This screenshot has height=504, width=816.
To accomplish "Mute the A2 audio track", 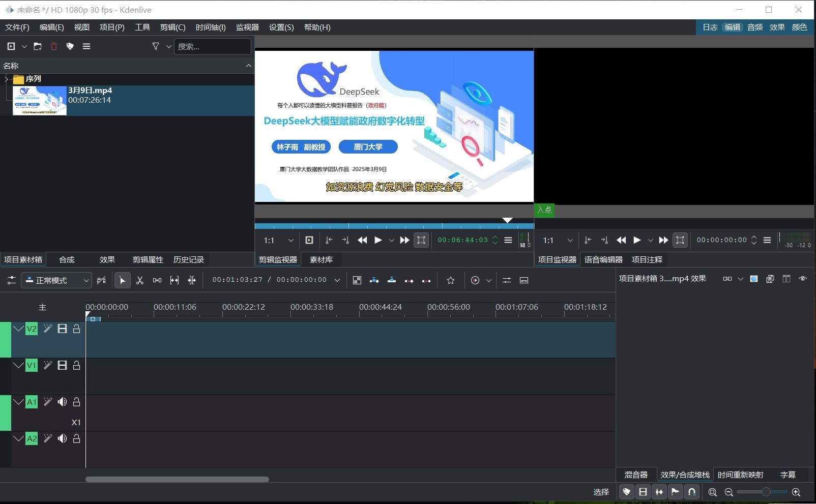I will click(x=62, y=438).
